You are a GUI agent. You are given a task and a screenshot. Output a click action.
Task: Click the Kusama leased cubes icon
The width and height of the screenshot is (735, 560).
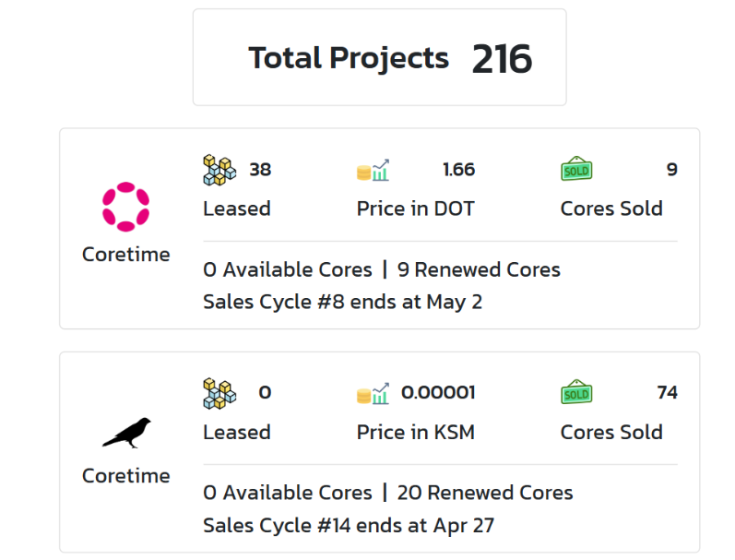pyautogui.click(x=219, y=394)
